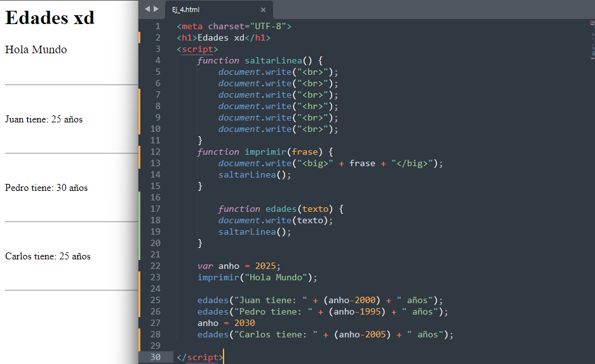The width and height of the screenshot is (595, 364).
Task: Click the function imprimir declaration
Action: pyautogui.click(x=265, y=152)
